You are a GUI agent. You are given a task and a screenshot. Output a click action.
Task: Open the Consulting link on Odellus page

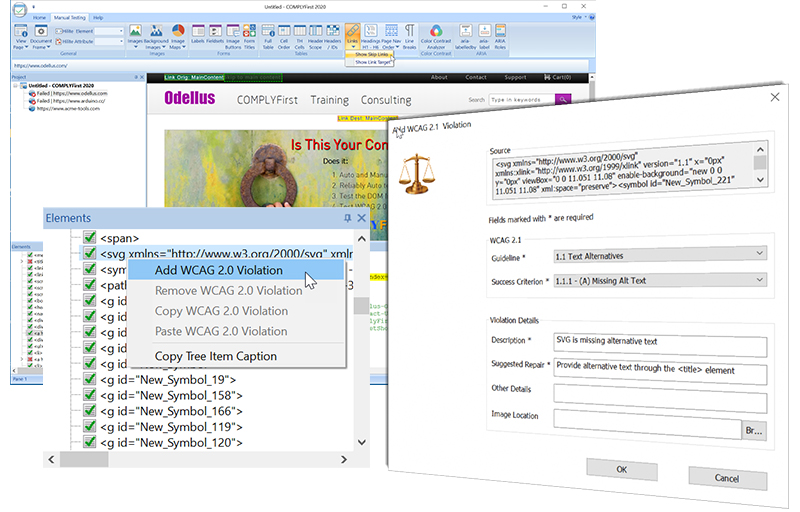386,100
